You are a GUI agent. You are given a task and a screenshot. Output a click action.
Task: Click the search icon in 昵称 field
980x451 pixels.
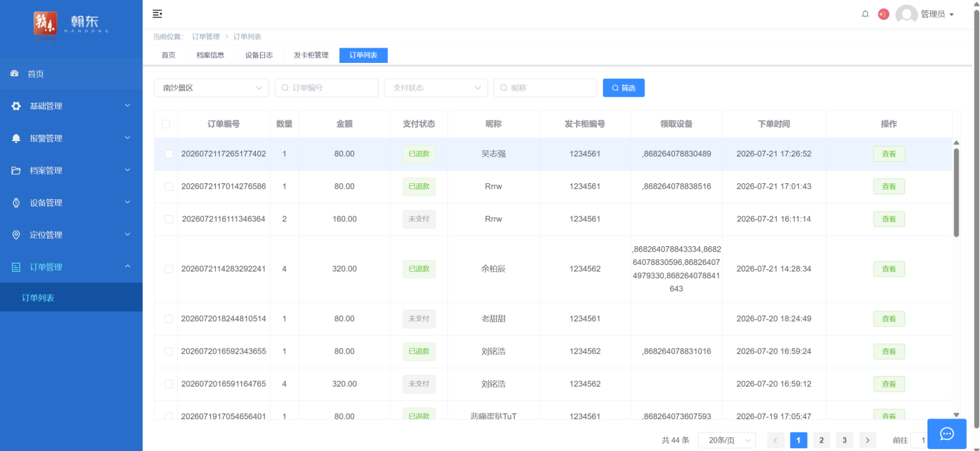[503, 88]
